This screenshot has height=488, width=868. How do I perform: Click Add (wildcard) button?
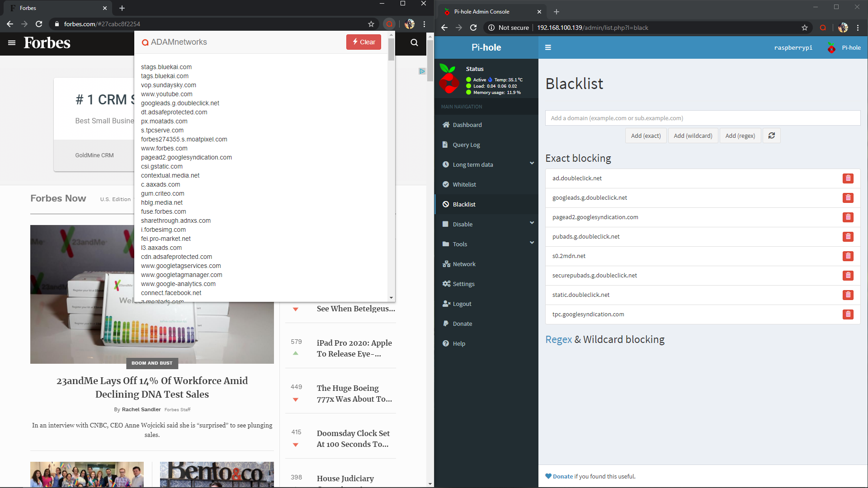pyautogui.click(x=693, y=136)
